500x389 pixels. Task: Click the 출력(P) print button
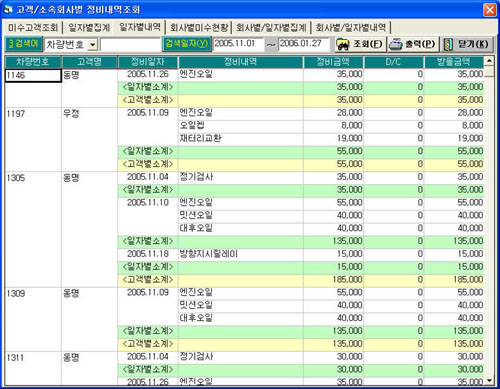413,44
